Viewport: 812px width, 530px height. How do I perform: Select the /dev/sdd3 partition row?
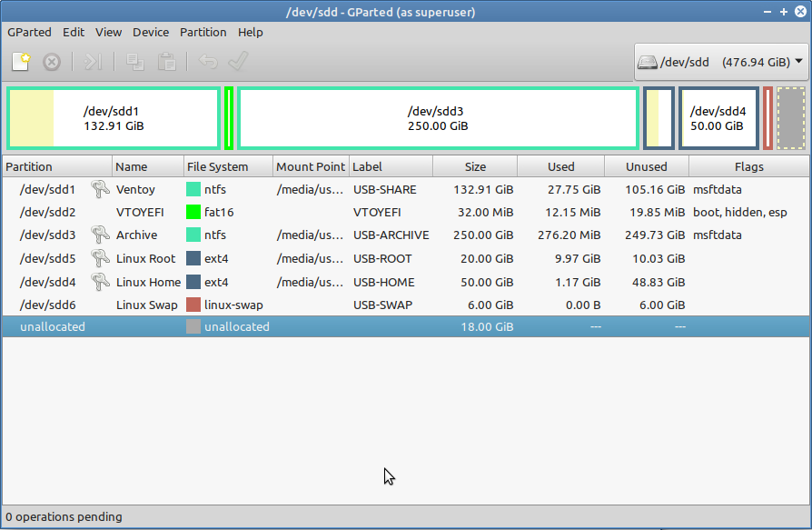point(405,235)
